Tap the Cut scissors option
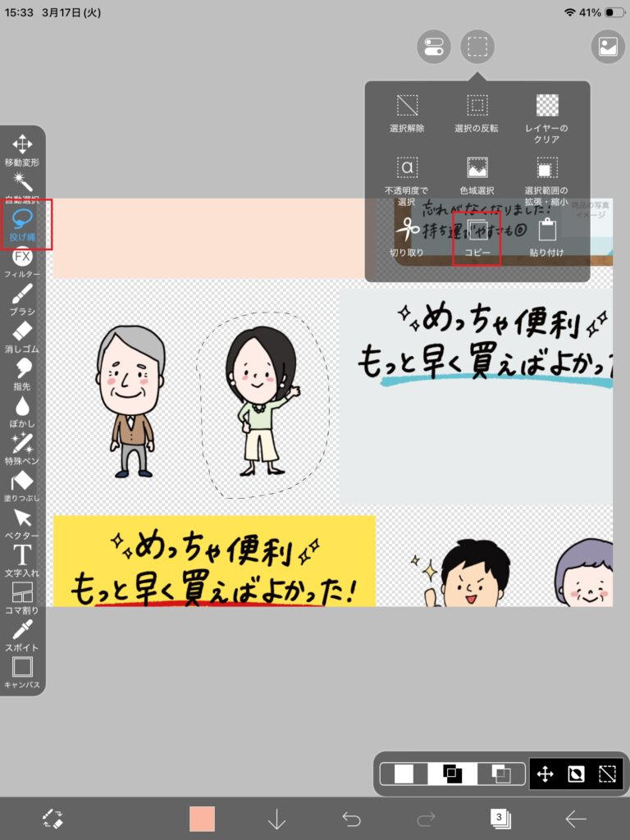The height and width of the screenshot is (840, 630). (x=406, y=237)
